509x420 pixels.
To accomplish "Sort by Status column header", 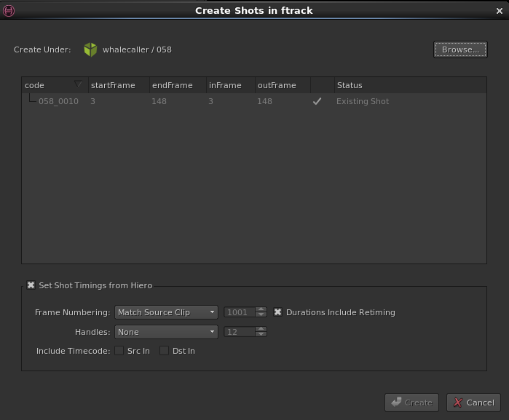I will click(410, 85).
